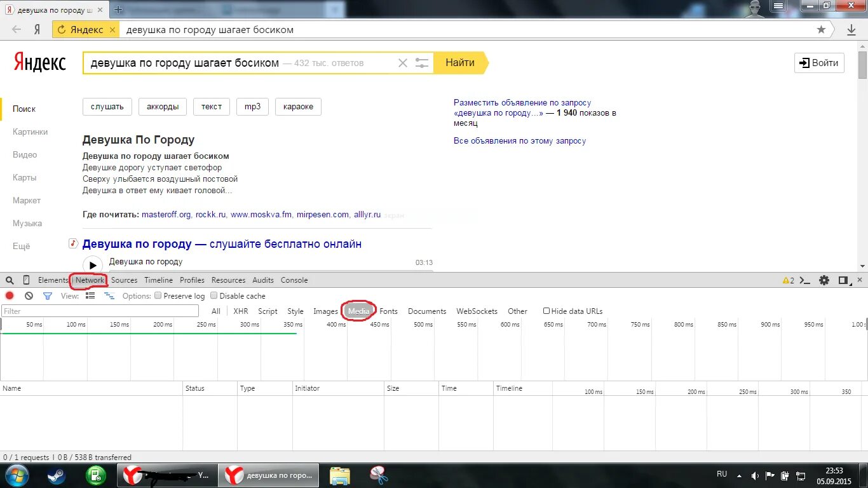Screen dimensions: 868x488
Task: Filter requests by Media
Action: point(358,311)
